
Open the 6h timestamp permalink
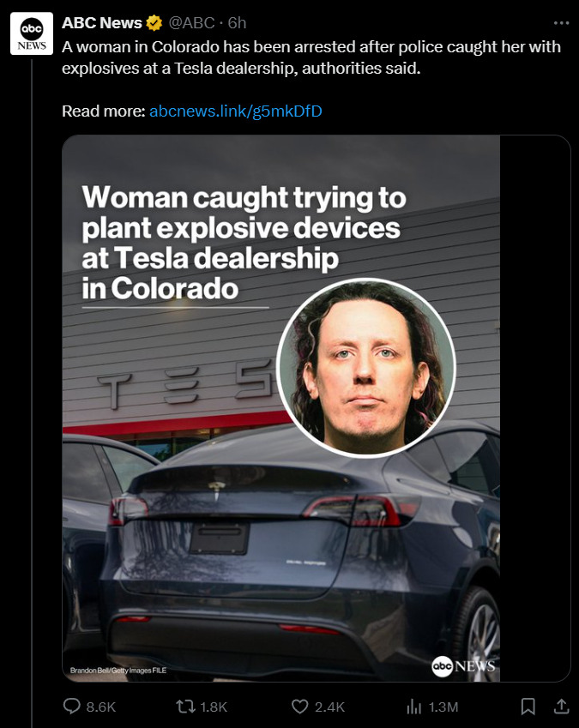[x=237, y=23]
